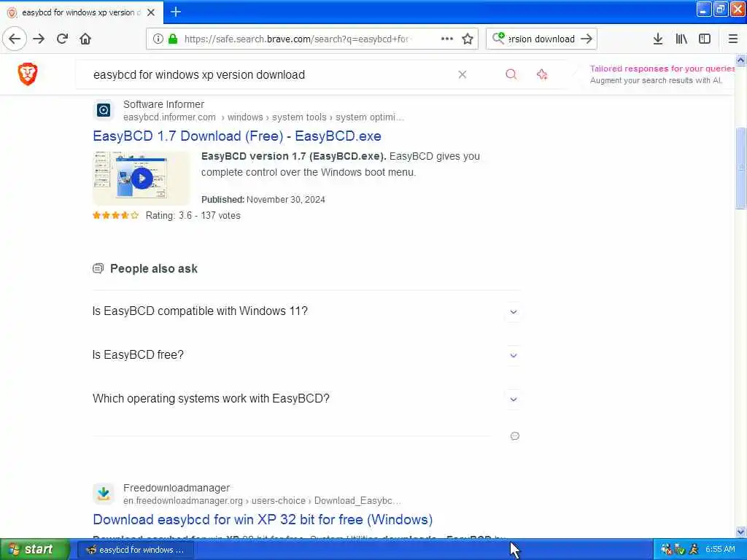Play the EasyBCD video thumbnail
The width and height of the screenshot is (747, 560).
point(142,178)
